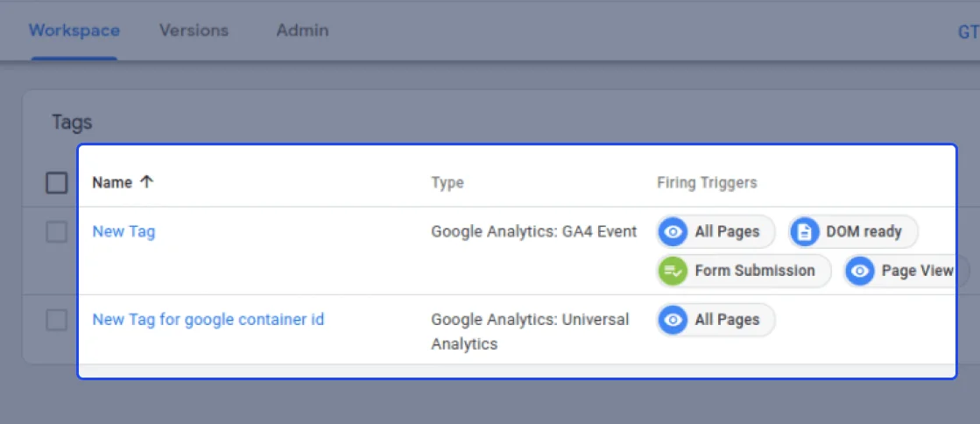Image resolution: width=980 pixels, height=424 pixels.
Task: Click the Google Analytics: GA4 Event type cell
Action: [533, 231]
